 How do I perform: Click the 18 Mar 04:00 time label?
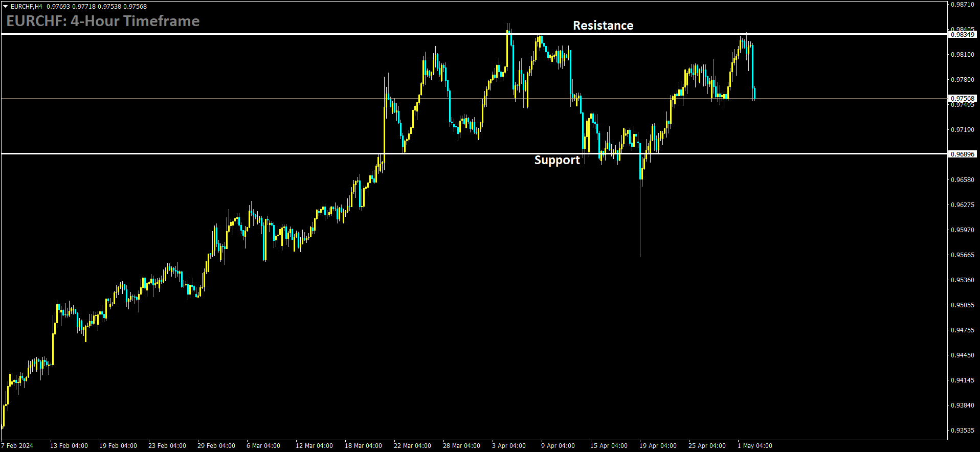click(363, 446)
